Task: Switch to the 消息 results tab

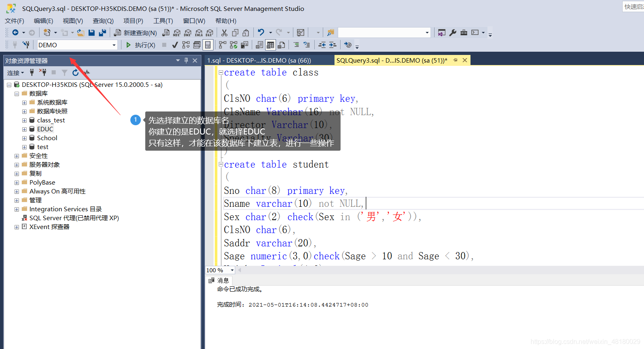Action: point(219,280)
